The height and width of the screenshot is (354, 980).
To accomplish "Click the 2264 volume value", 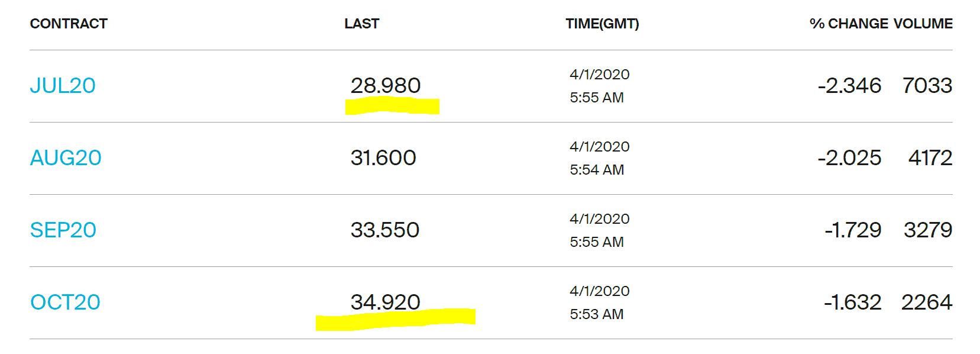I will (927, 302).
